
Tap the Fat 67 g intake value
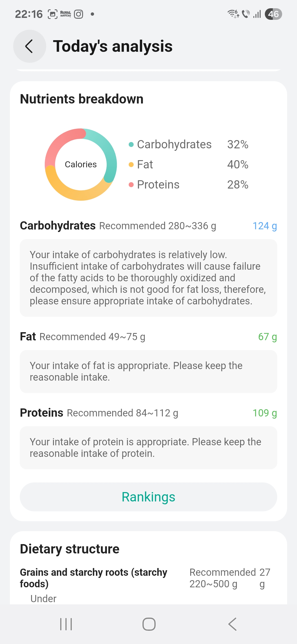(267, 337)
